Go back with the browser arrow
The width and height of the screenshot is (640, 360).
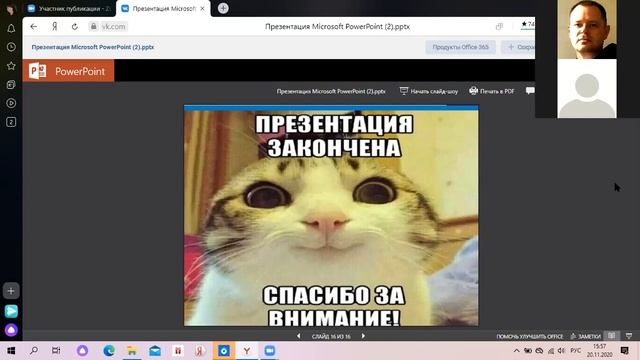[x=33, y=27]
